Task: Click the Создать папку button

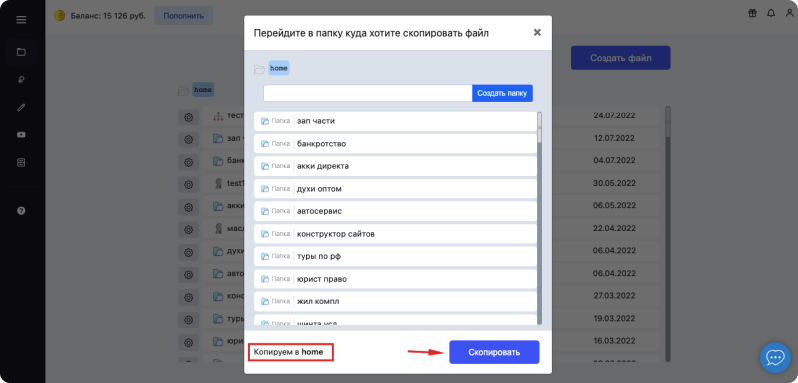Action: click(502, 93)
